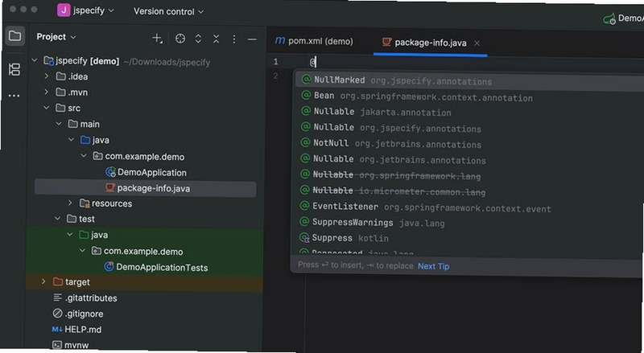Collapse the src folder
644x353 pixels.
46,108
